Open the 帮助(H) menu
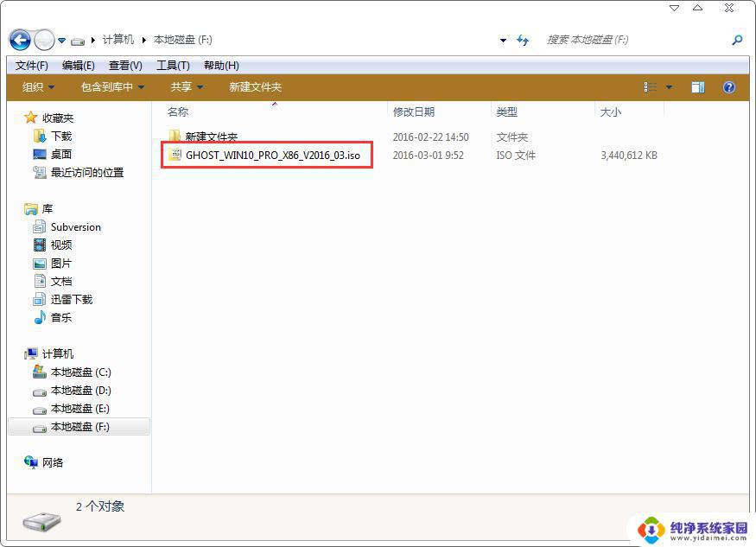 click(x=221, y=66)
